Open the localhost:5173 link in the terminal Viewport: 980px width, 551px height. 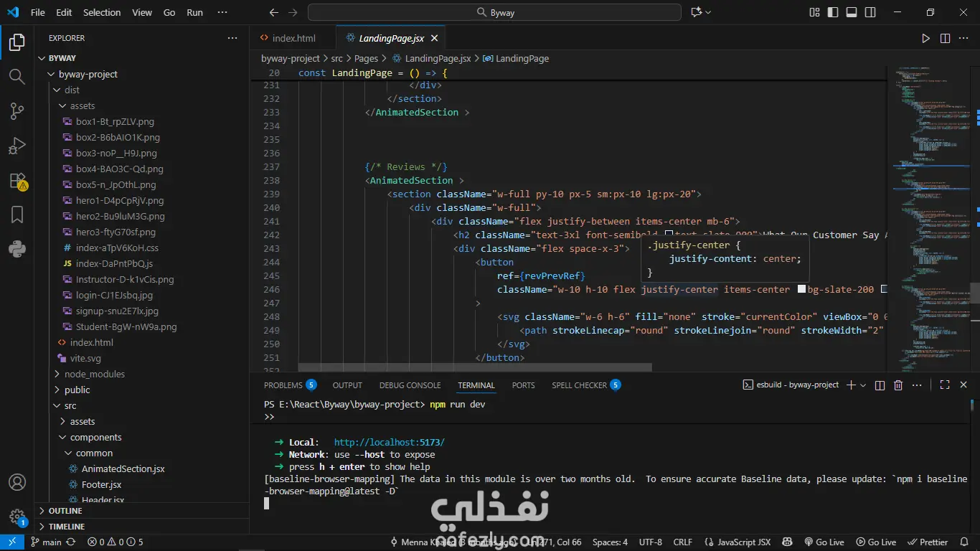tap(390, 442)
